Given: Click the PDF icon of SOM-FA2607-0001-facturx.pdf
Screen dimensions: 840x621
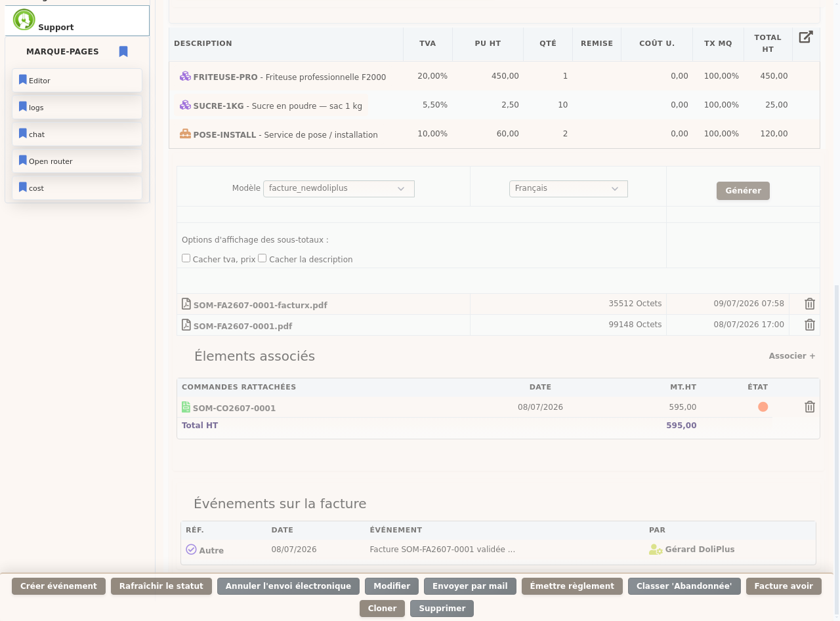Looking at the screenshot, I should [186, 304].
